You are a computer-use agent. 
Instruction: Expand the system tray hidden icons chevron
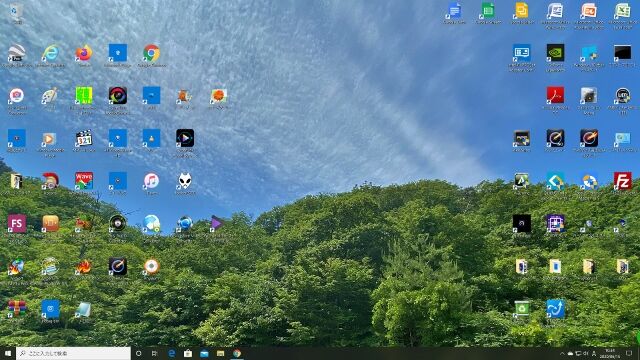pyautogui.click(x=562, y=353)
